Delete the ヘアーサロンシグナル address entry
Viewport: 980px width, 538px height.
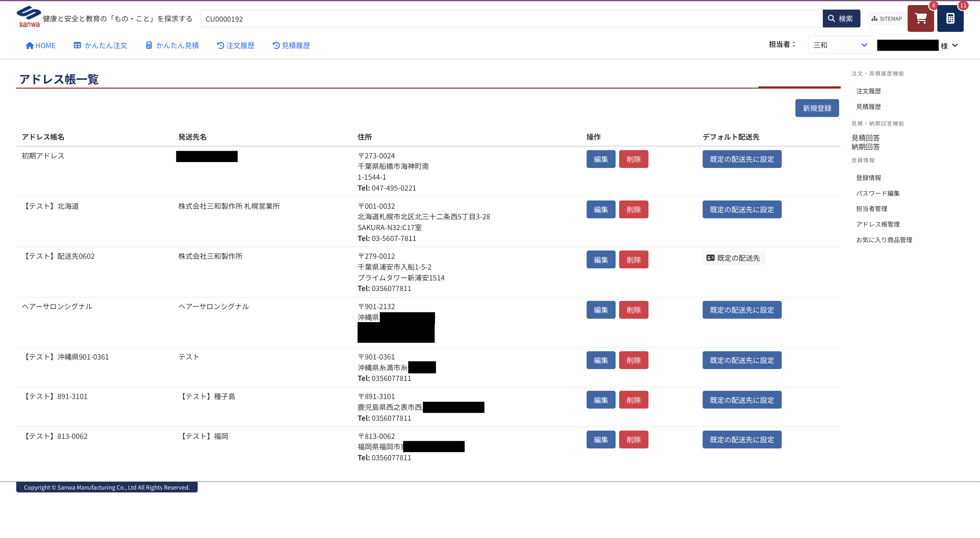coord(633,310)
